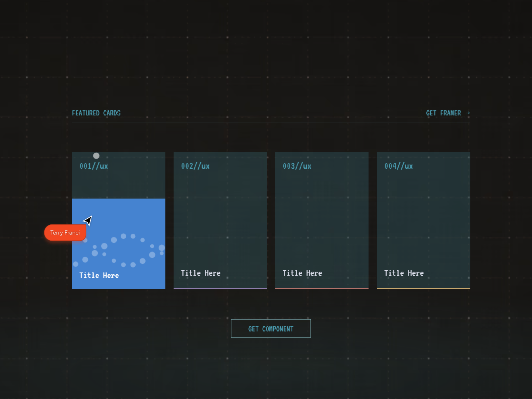Click the arrow icon beside GET FRAMER

(x=467, y=113)
